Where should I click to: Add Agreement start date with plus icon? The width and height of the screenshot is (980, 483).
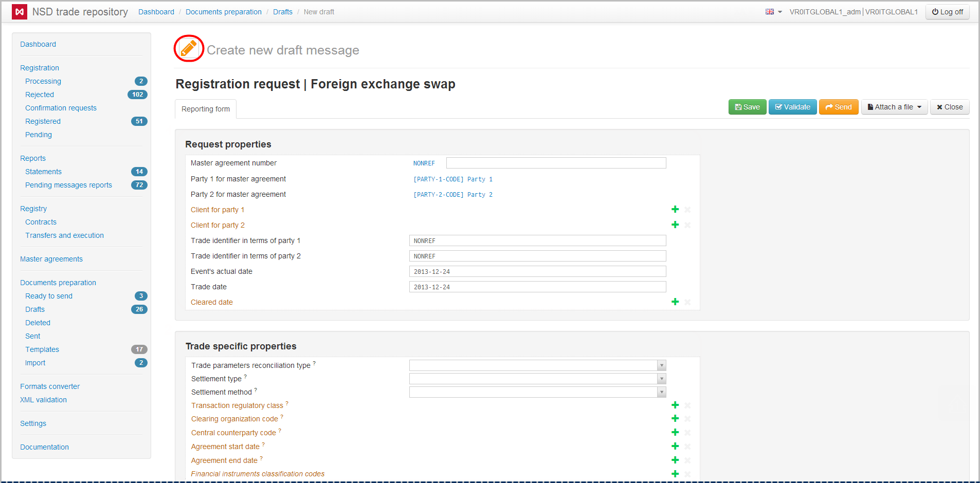(x=675, y=447)
